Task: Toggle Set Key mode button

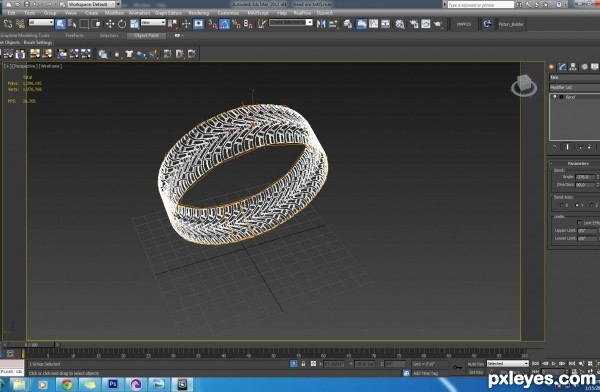Action: pyautogui.click(x=476, y=372)
